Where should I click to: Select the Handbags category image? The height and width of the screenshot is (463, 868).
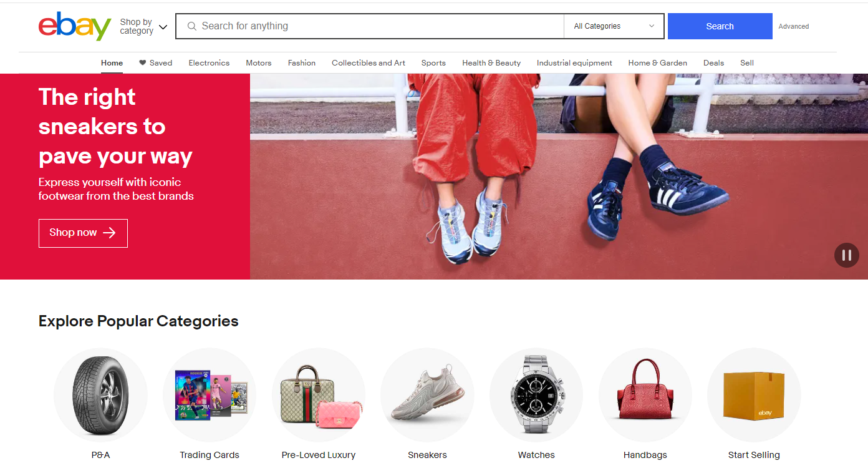[645, 395]
